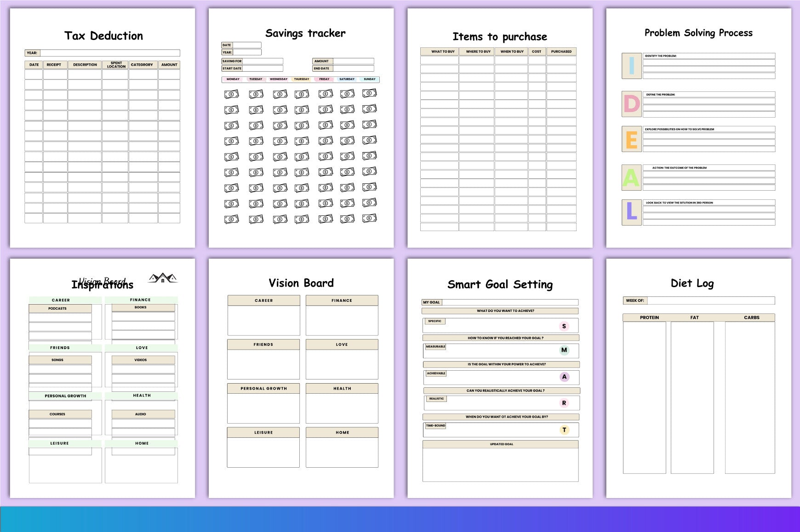Click the DESCRIPTION column header
The height and width of the screenshot is (532, 800).
(85, 65)
